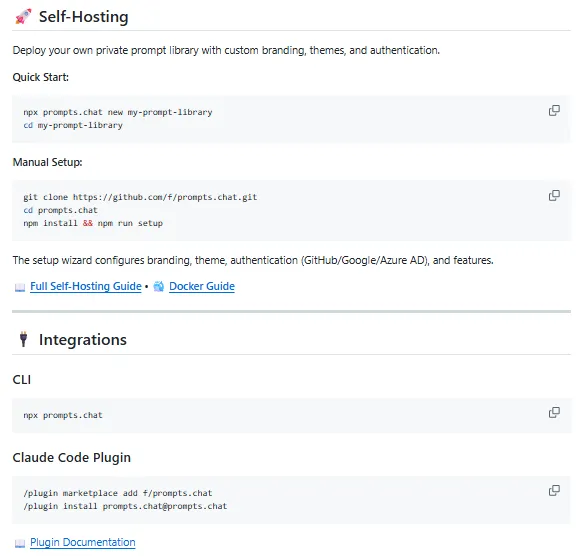The width and height of the screenshot is (586, 557).
Task: Click the npm install && npm run setup line
Action: 93,223
